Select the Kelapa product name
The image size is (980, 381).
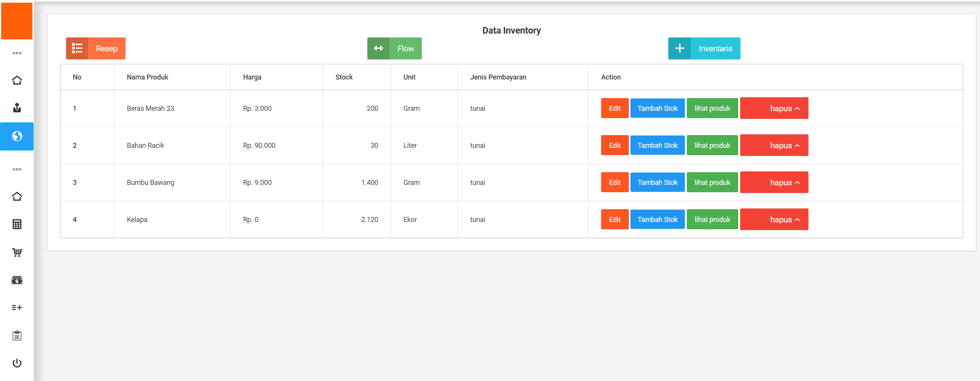tap(137, 220)
